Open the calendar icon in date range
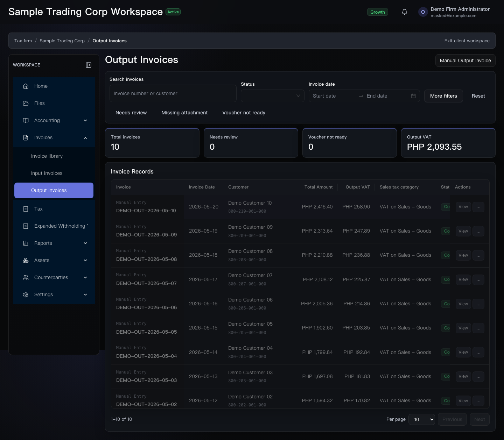504x440 pixels. tap(413, 96)
